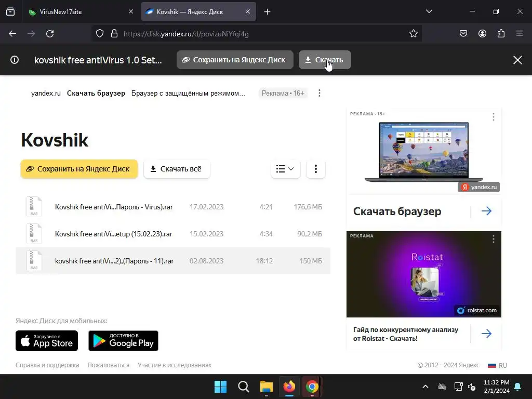This screenshot has width=532, height=399.
Task: Switch to the VirusNew17site tab
Action: [81, 12]
